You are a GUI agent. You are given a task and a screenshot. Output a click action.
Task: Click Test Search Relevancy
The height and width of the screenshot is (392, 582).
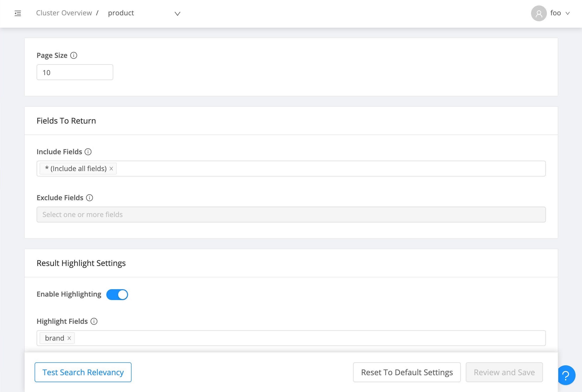coord(83,372)
